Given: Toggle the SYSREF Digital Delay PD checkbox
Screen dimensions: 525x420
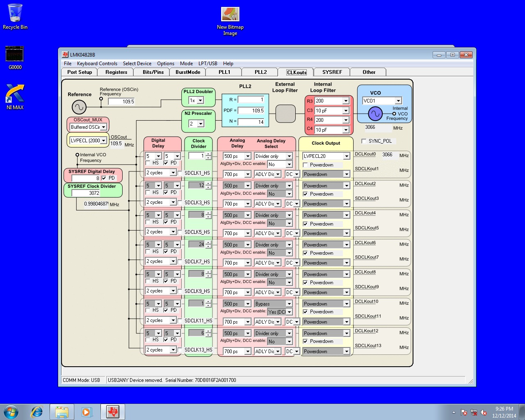Looking at the screenshot, I should (104, 178).
